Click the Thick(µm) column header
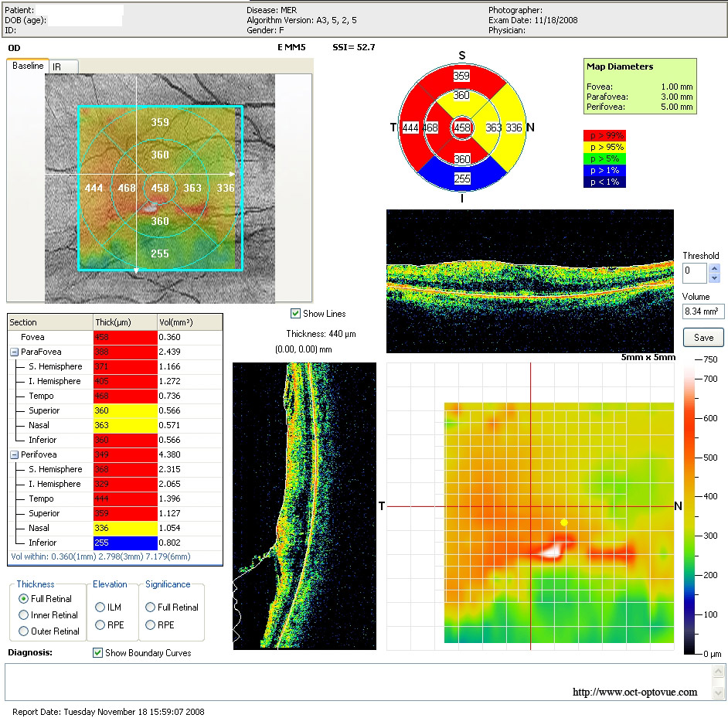Screen dimensions: 728x718 coord(125,322)
